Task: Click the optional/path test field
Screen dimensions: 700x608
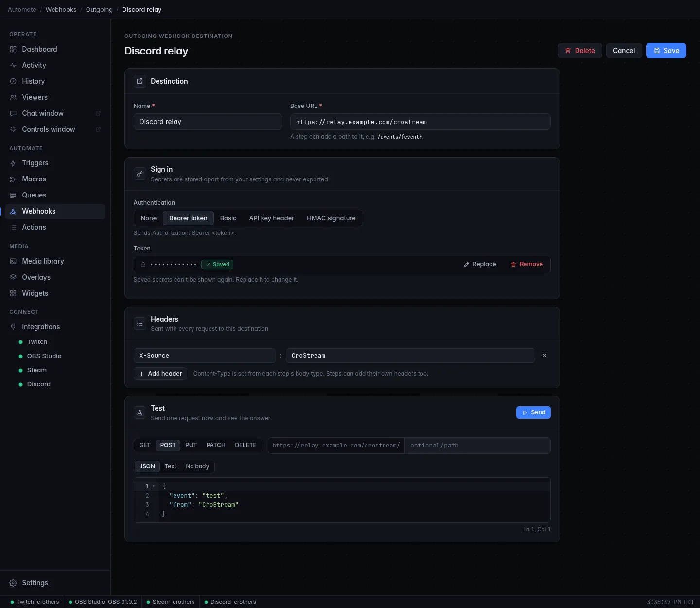Action: point(477,446)
